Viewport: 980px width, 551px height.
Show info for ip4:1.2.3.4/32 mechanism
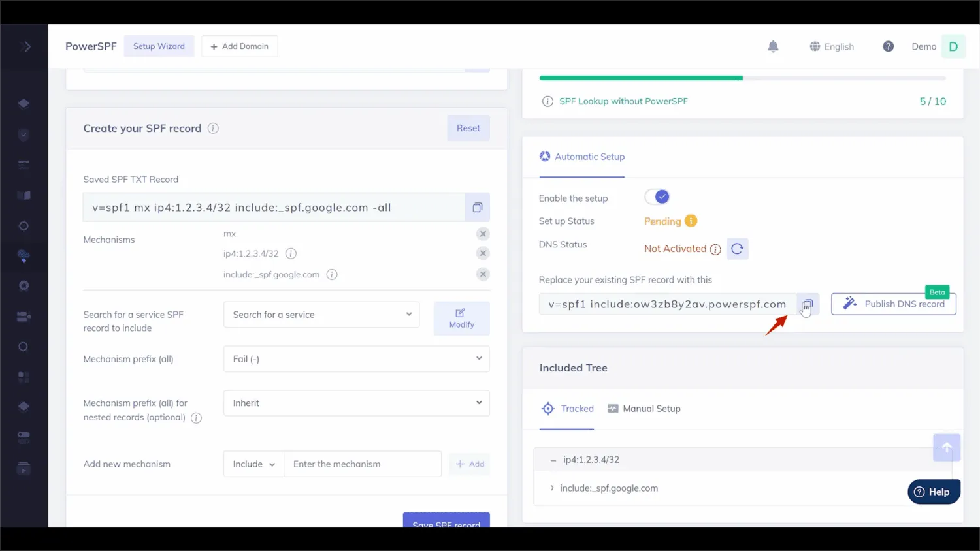pos(291,253)
